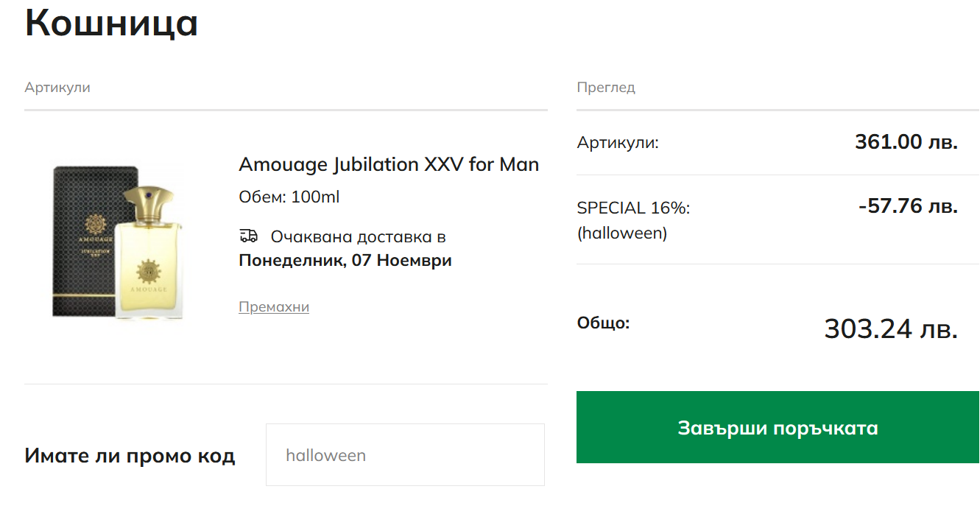Click the SPECIAL 16% discount label
The width and height of the screenshot is (980, 517).
pos(633,208)
